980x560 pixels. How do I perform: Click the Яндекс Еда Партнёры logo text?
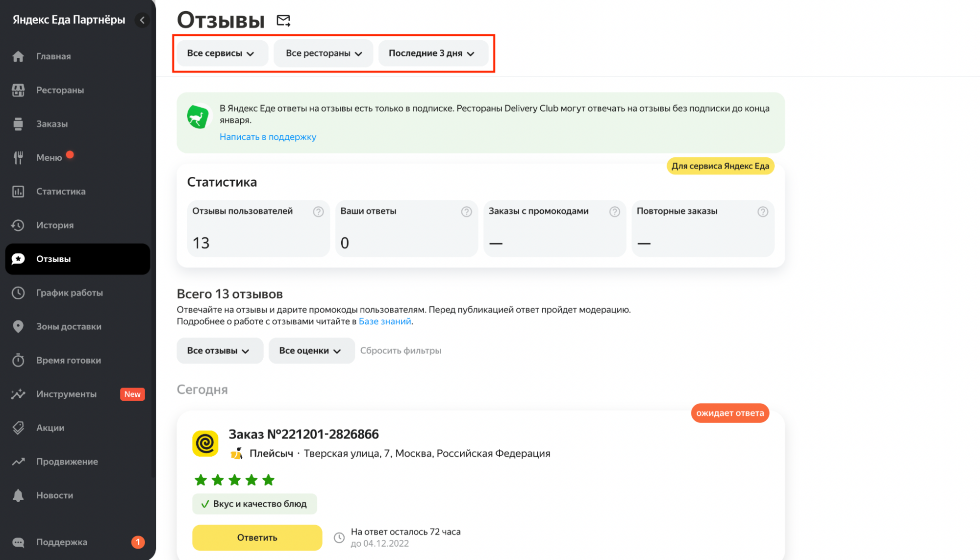(x=69, y=20)
